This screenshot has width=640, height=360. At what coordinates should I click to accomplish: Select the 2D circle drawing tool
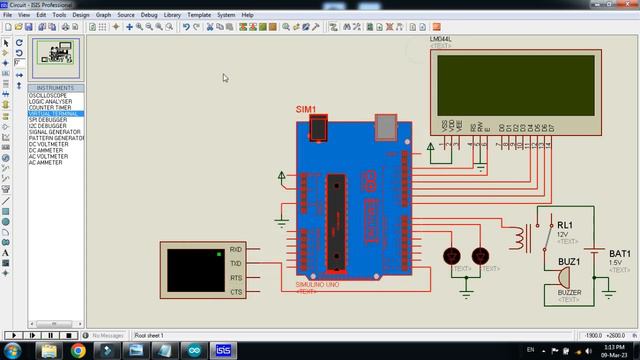pos(6,222)
